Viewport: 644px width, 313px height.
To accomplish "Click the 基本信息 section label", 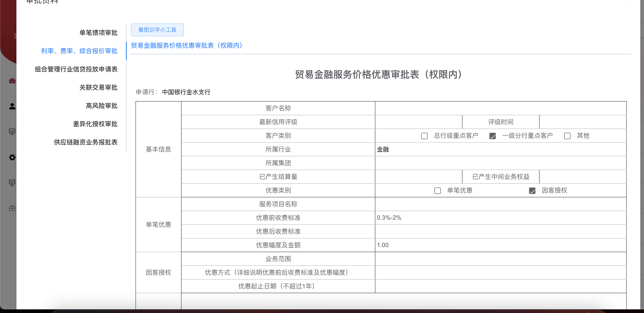I will point(158,149).
